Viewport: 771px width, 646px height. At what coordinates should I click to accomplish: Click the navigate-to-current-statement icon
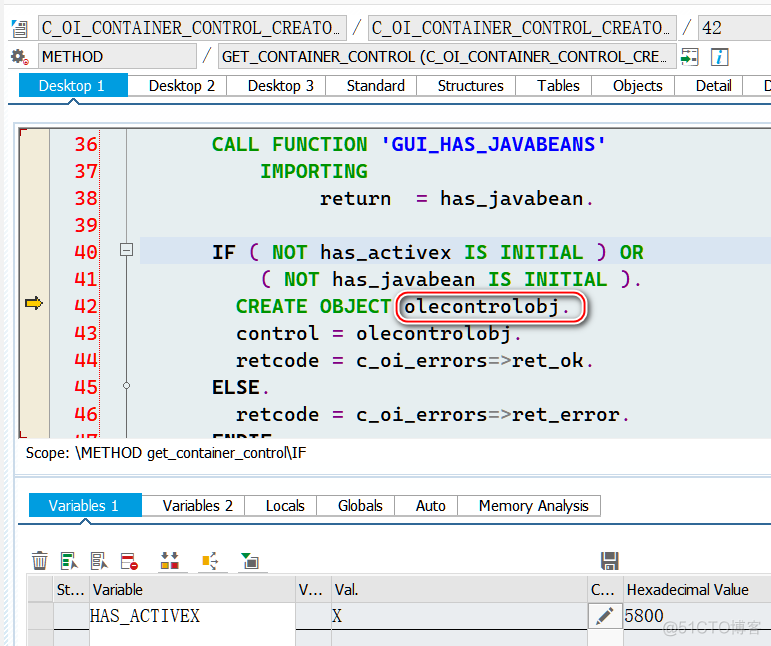[689, 57]
